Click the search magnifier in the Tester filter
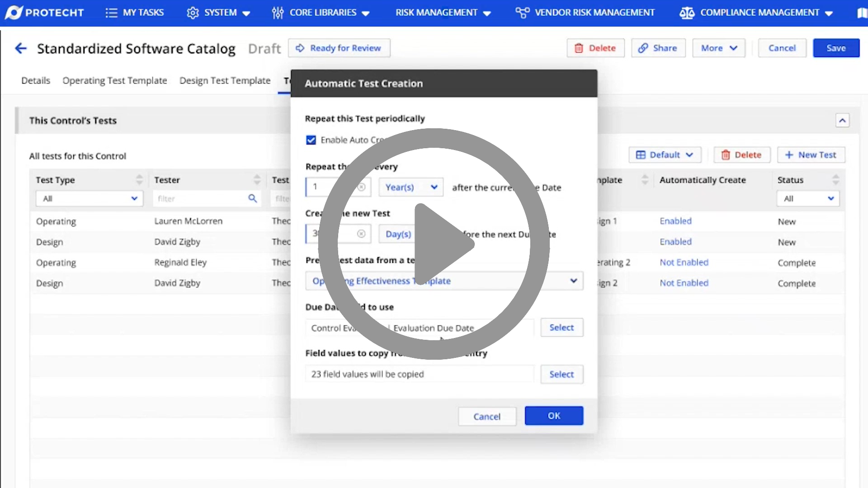 click(252, 198)
